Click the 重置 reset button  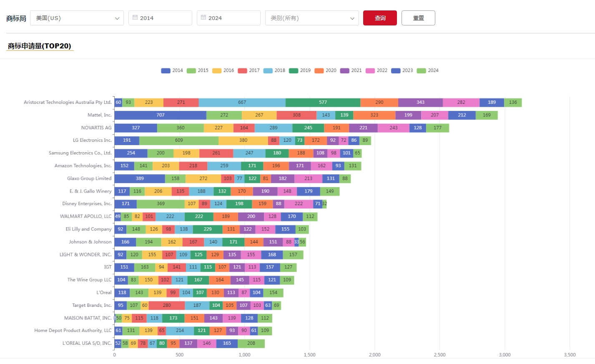point(418,18)
